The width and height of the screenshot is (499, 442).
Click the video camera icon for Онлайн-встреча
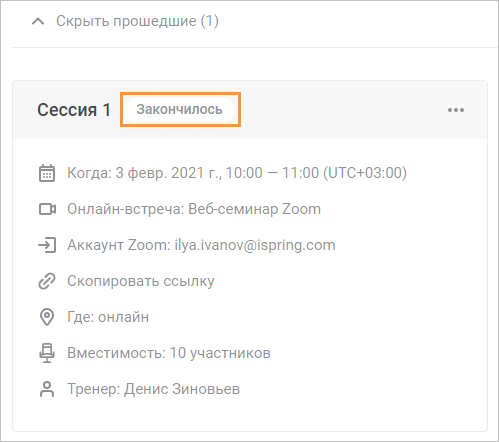47,209
